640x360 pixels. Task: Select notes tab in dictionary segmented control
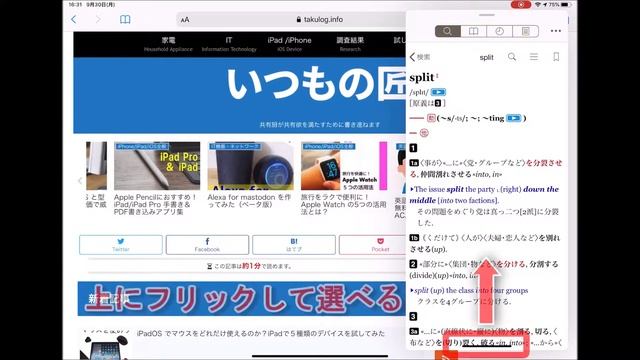pyautogui.click(x=526, y=31)
